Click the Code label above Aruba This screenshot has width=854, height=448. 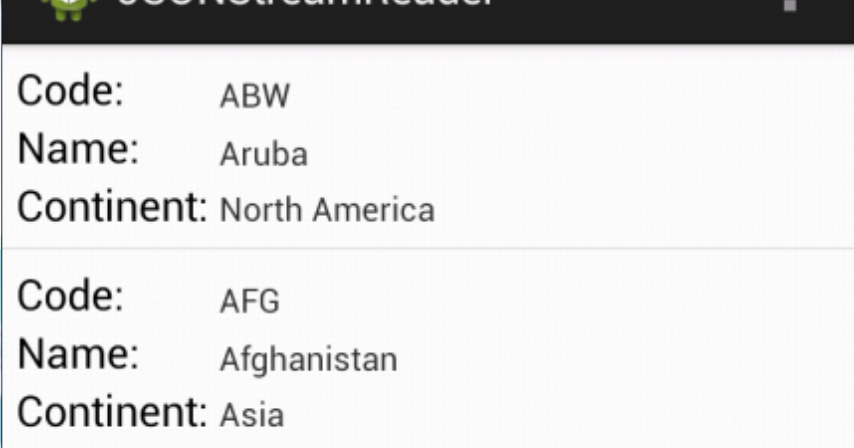pos(71,90)
